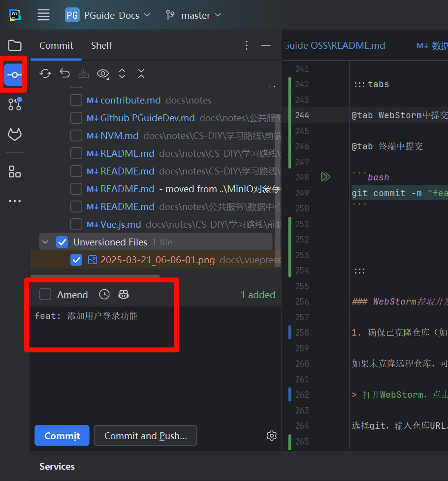Open the Pull Requests tool window

[15, 104]
